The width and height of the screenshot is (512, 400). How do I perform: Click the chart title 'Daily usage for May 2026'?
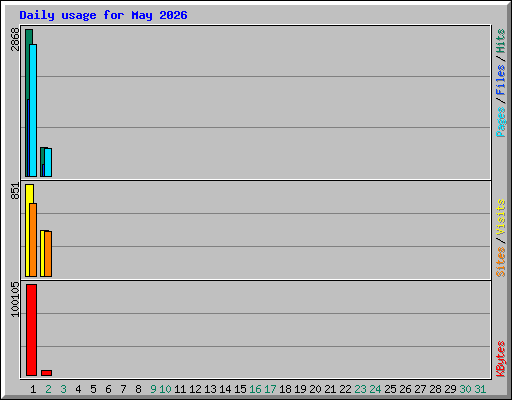pos(103,15)
